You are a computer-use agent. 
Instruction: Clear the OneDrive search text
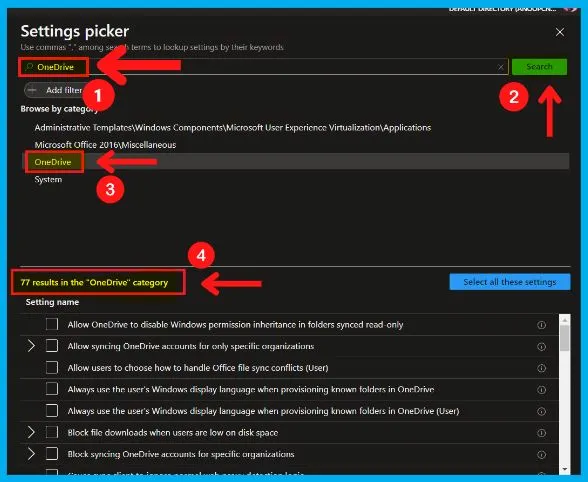(x=500, y=67)
